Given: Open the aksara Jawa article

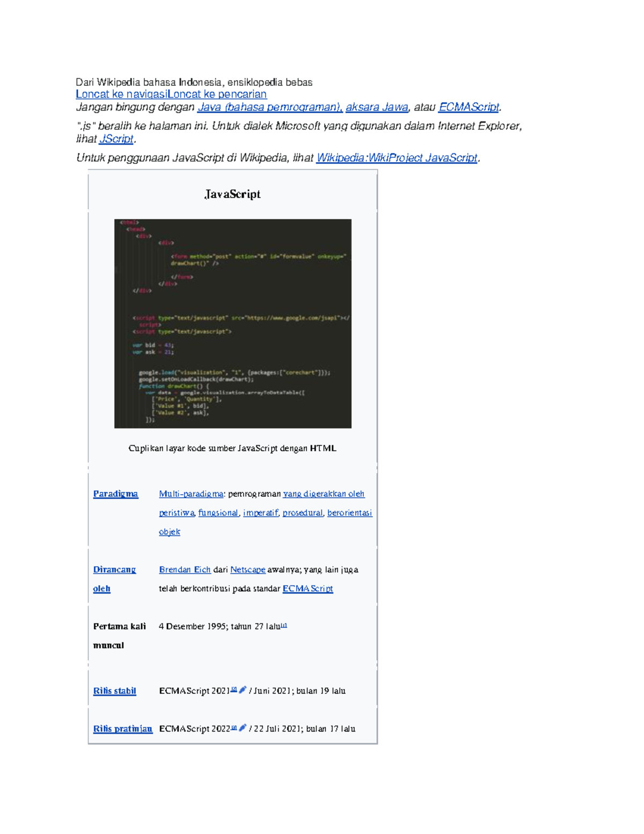Looking at the screenshot, I should tap(376, 107).
